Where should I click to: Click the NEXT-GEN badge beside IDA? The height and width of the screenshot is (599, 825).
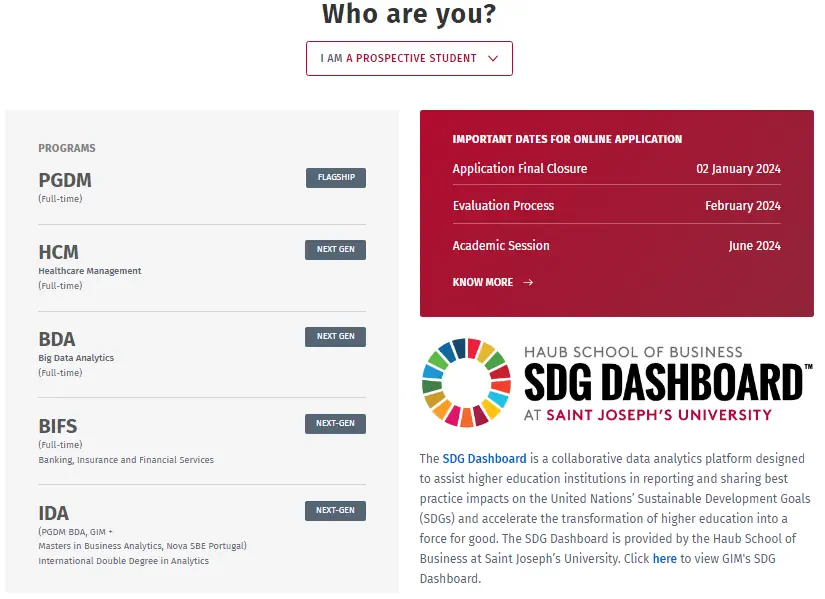(x=335, y=511)
